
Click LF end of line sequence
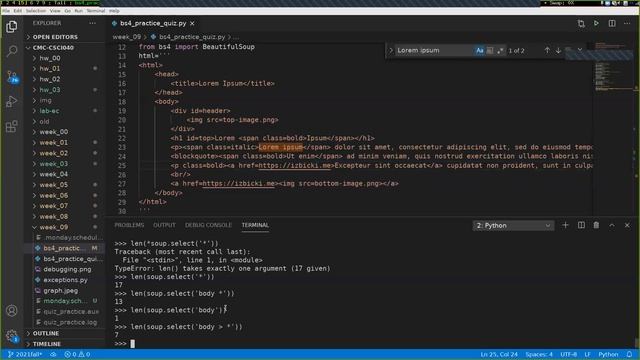pyautogui.click(x=587, y=354)
